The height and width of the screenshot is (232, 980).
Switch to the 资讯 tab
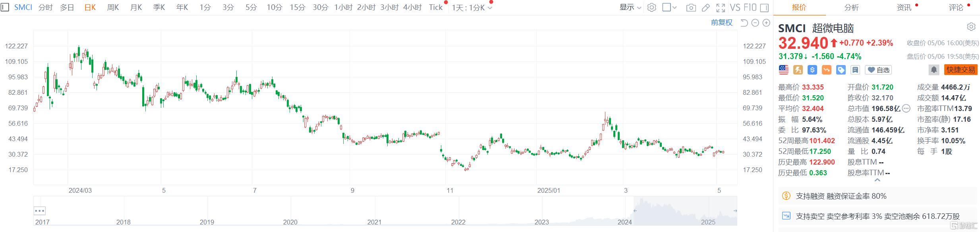click(x=904, y=7)
